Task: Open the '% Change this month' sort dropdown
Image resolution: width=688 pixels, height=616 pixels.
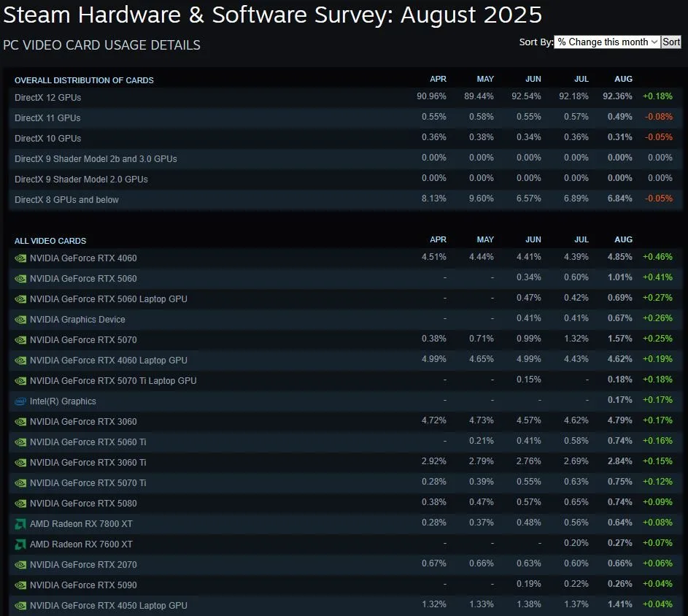Action: (x=606, y=42)
